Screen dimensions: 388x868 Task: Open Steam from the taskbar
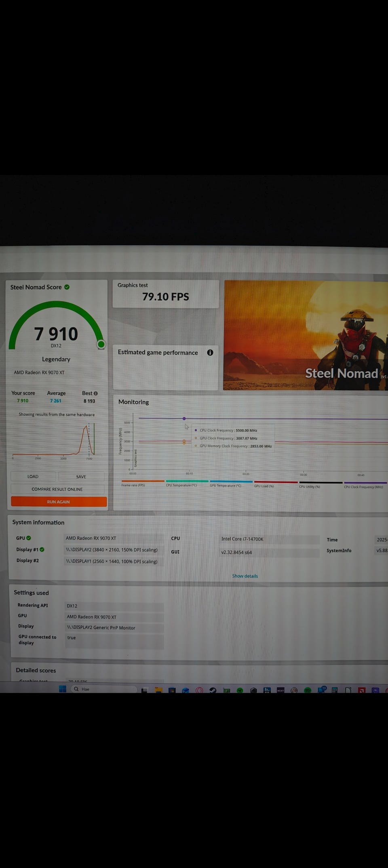coord(213,690)
